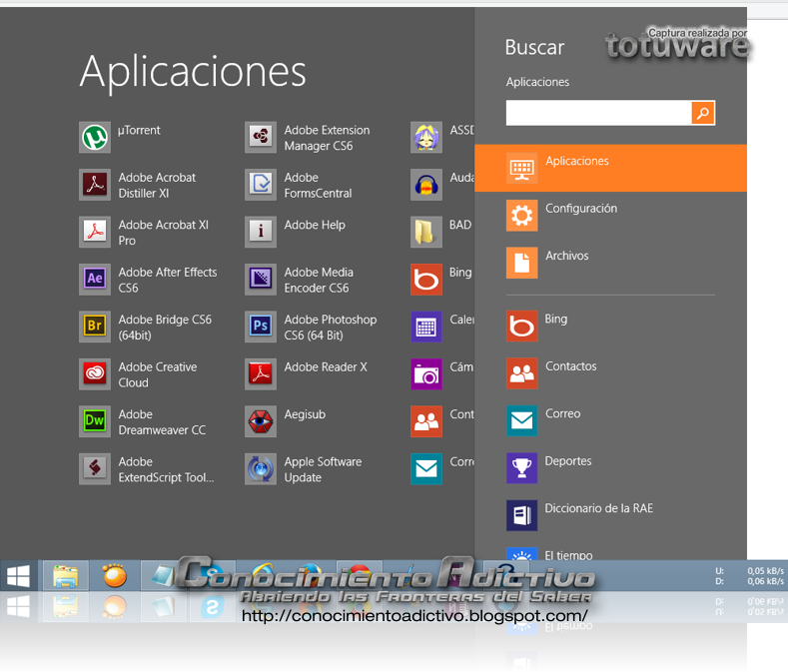
Task: Open the BAD folder icon
Action: click(x=426, y=232)
